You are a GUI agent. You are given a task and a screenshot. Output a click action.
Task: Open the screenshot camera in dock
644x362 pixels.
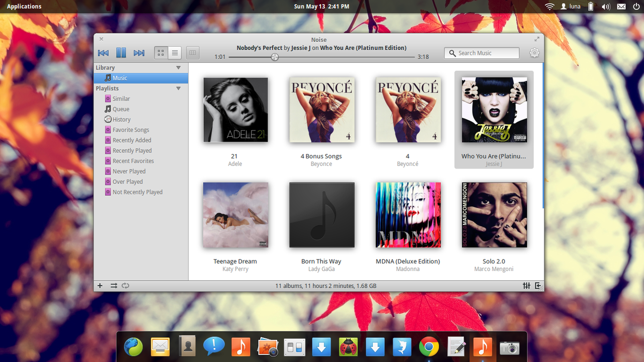click(x=509, y=347)
